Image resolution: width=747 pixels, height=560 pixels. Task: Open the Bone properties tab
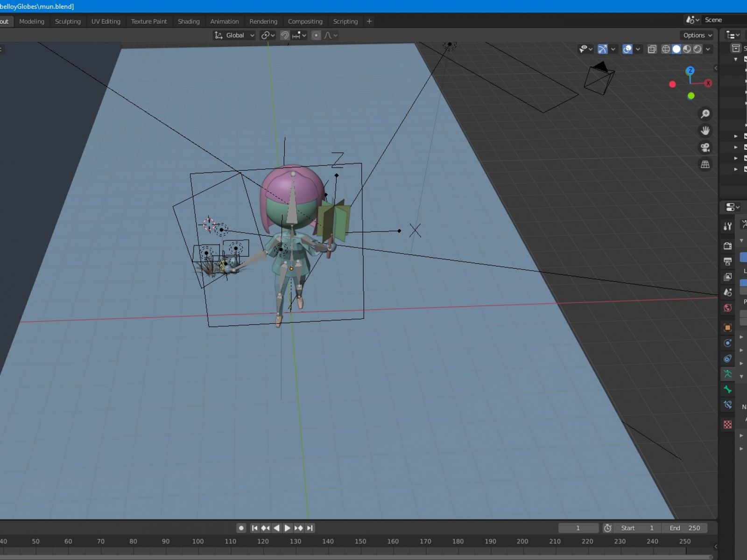click(x=727, y=390)
